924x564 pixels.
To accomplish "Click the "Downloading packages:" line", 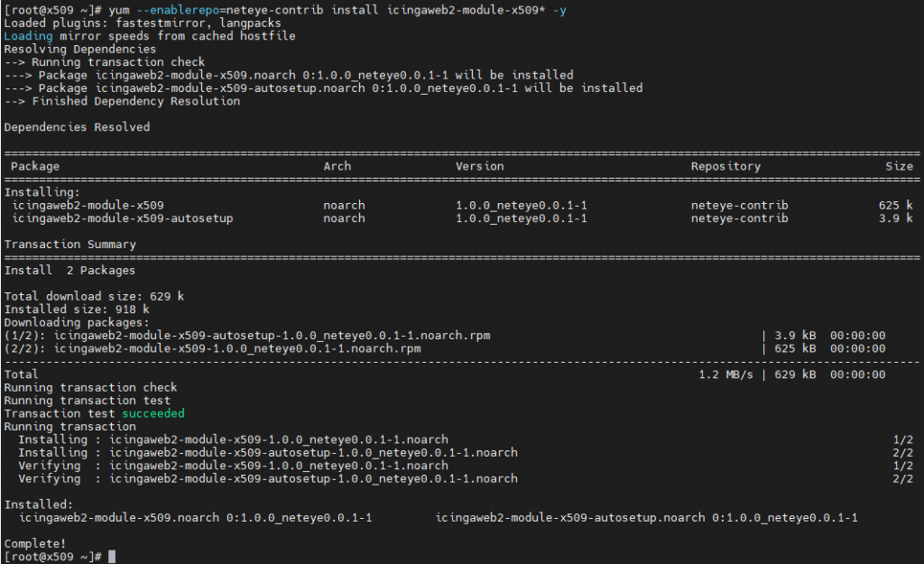I will click(77, 322).
